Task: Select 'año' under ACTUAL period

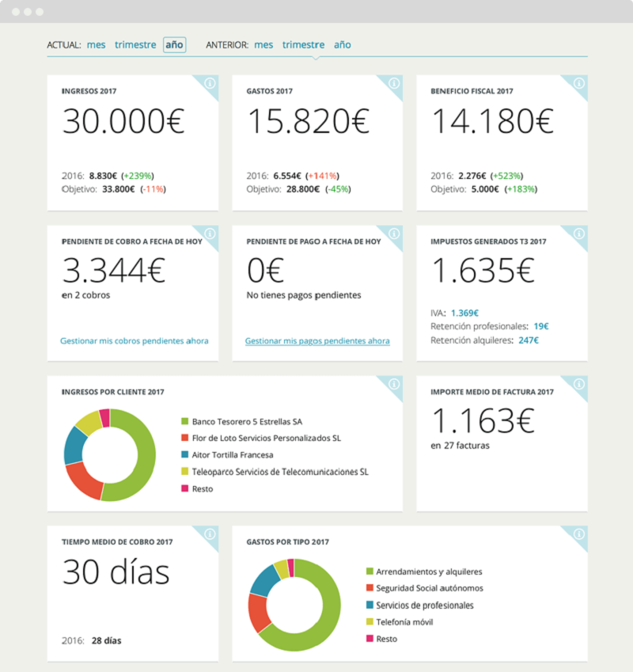Action: tap(174, 45)
